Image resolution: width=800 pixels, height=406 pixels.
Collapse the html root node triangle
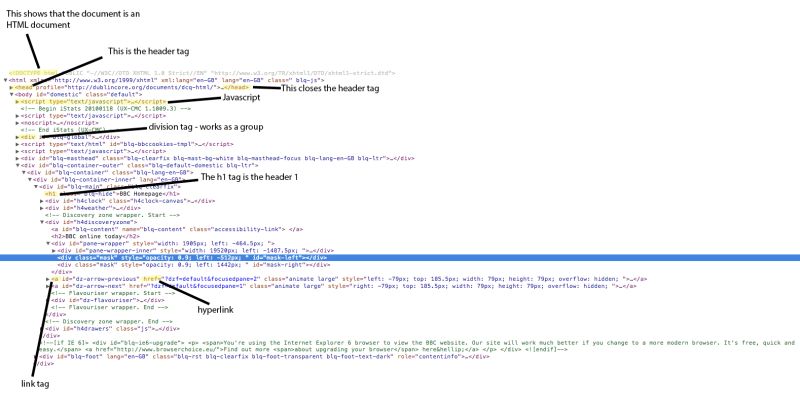coord(6,80)
